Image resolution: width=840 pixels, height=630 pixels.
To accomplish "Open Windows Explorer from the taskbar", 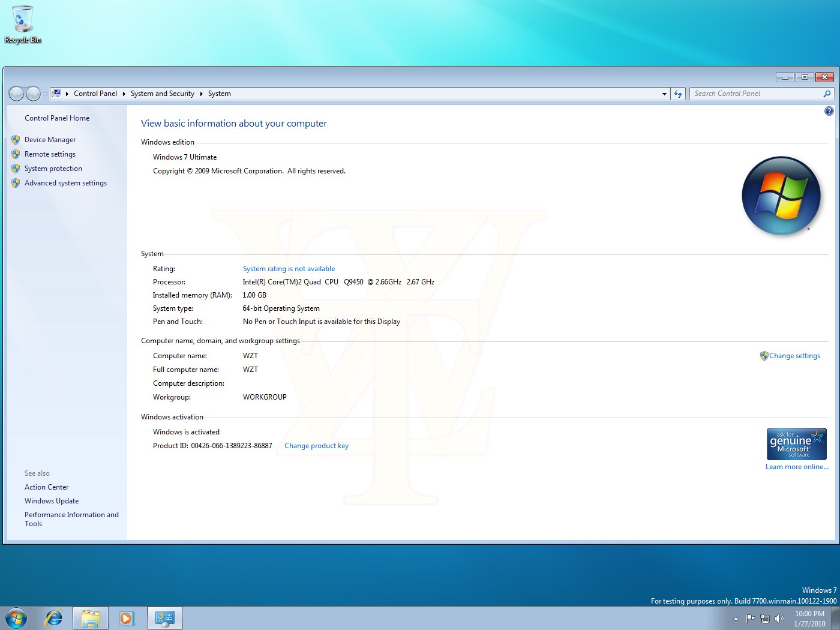I will (x=91, y=618).
